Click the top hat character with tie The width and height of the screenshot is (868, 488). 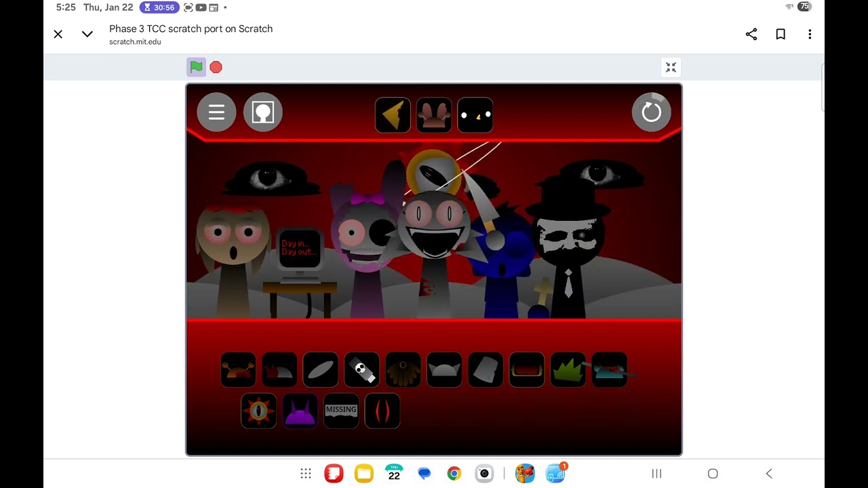568,247
